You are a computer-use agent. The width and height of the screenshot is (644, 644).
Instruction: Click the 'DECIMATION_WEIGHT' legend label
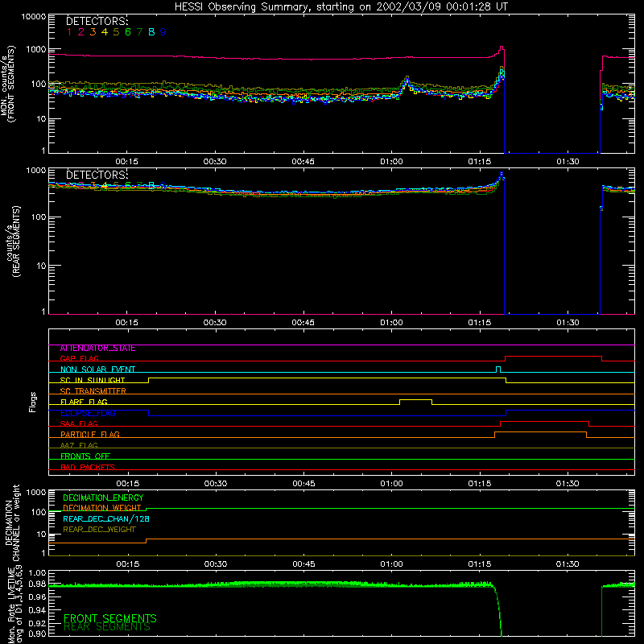pos(102,508)
